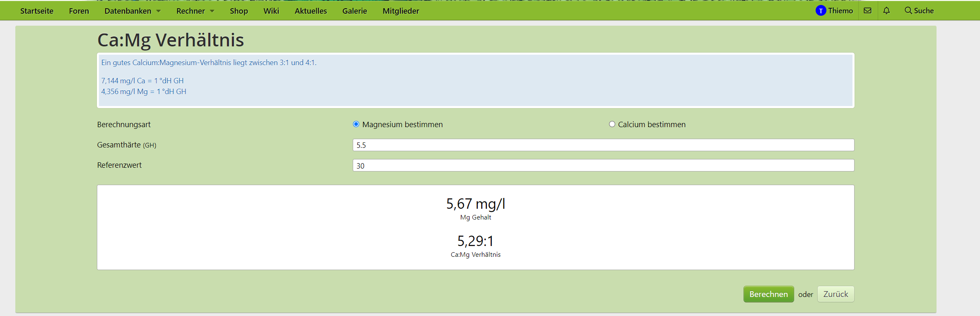Open the messages envelope icon

pos(867,11)
